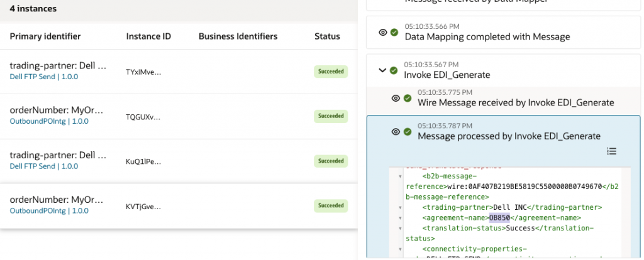Click green check icon for Data Mapping completed
Screen dimensions: 644x260
click(x=394, y=32)
